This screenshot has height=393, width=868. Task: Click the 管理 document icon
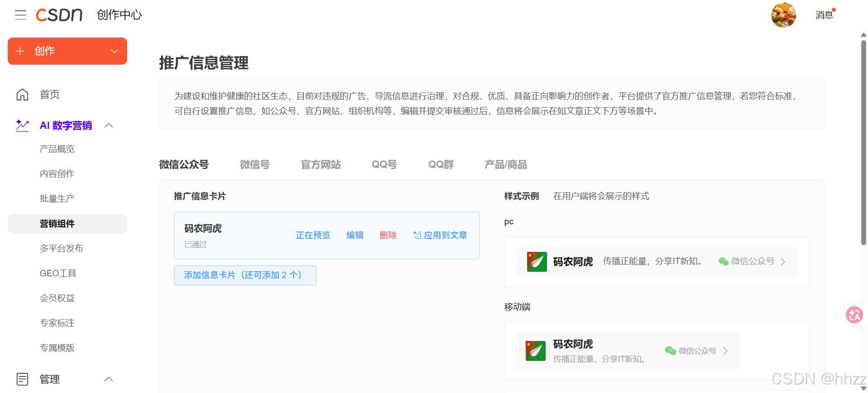22,379
